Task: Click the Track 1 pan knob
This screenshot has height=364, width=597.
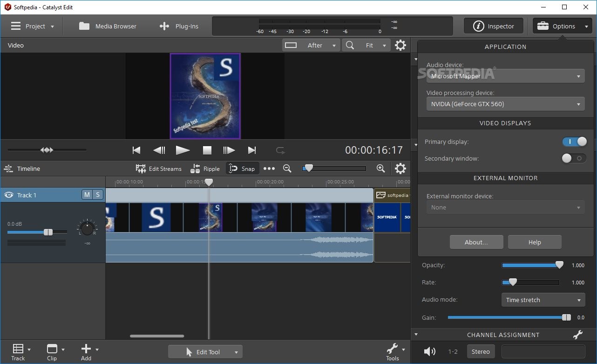Action: click(x=87, y=228)
